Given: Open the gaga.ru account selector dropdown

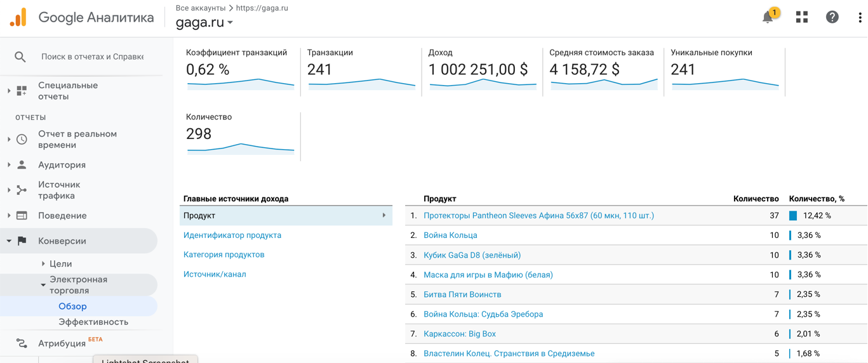Looking at the screenshot, I should [204, 22].
